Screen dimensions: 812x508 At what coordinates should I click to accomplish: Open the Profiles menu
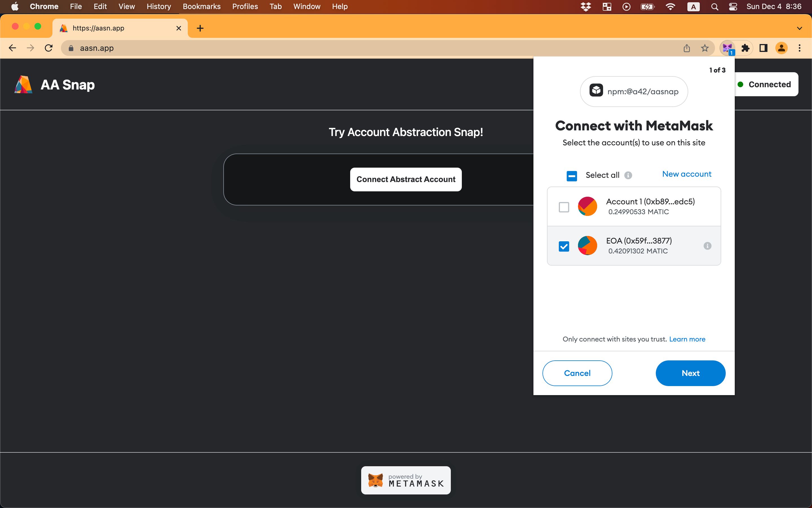(x=245, y=6)
